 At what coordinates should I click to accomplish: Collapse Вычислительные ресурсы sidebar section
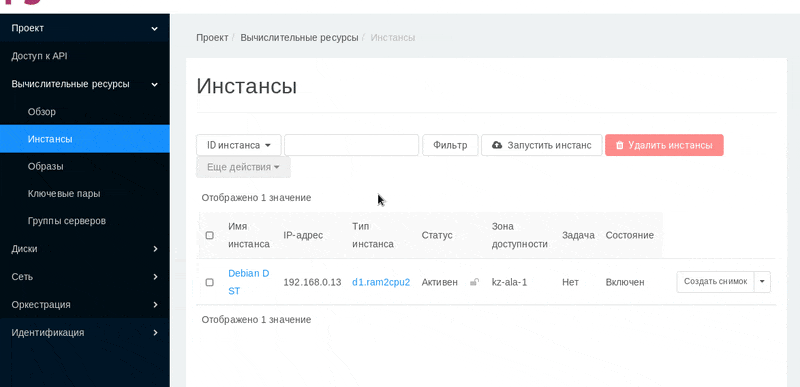155,84
